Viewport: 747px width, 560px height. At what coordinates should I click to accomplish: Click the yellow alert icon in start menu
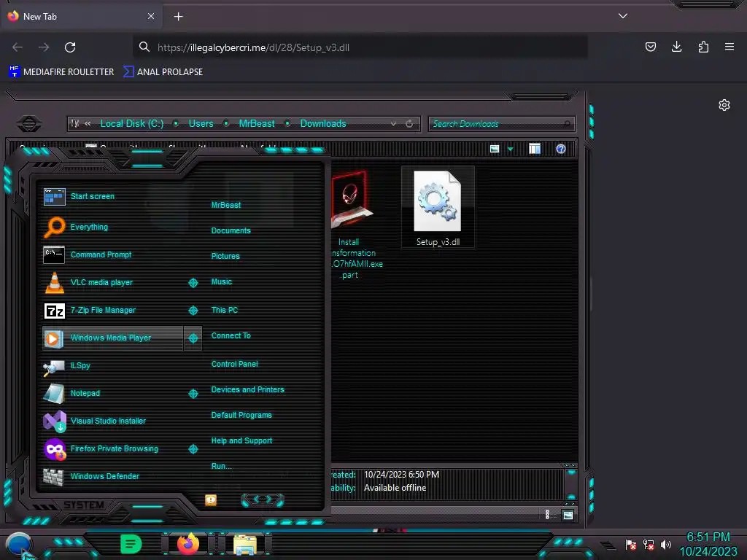pos(211,500)
